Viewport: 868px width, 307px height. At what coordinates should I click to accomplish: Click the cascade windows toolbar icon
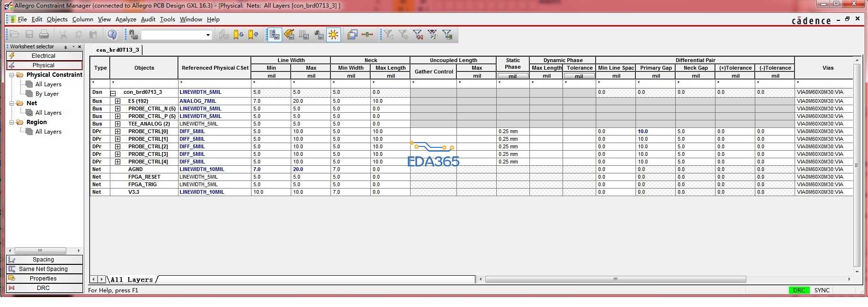pyautogui.click(x=352, y=35)
